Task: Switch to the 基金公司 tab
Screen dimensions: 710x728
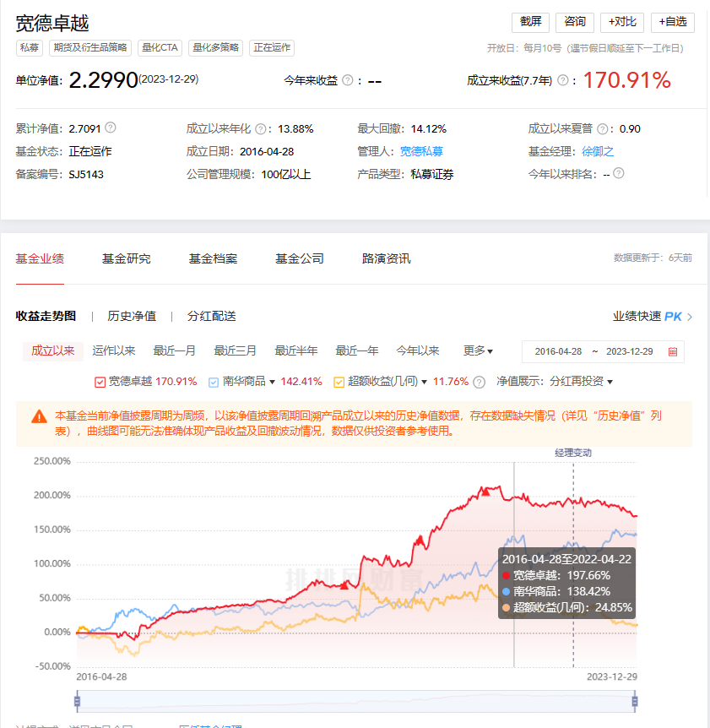Action: pyautogui.click(x=300, y=258)
